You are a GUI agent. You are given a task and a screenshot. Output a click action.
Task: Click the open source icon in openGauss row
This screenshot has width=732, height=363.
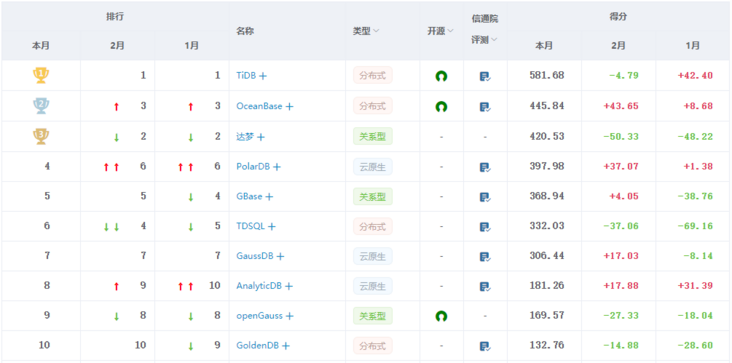(x=441, y=316)
